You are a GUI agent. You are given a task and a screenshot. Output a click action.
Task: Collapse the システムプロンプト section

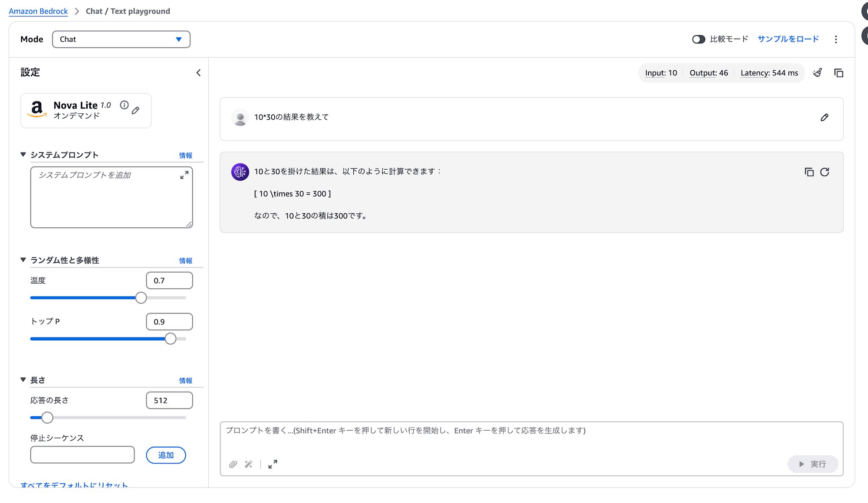coord(23,154)
